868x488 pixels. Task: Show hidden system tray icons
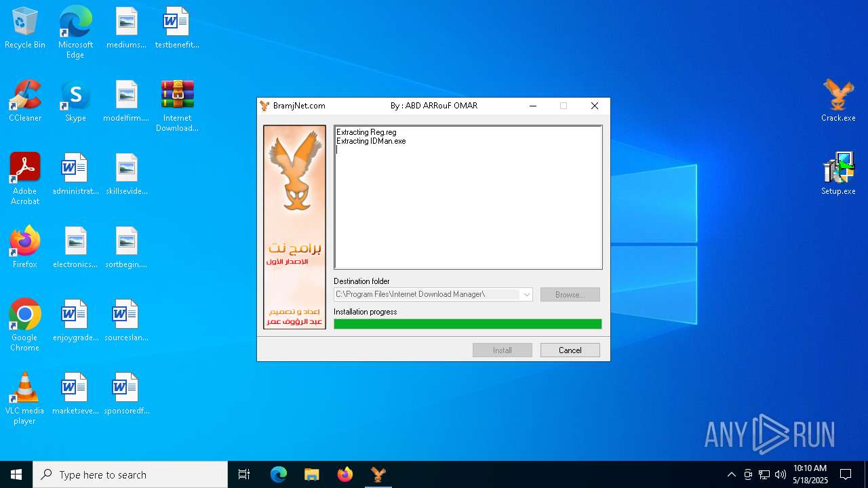731,474
